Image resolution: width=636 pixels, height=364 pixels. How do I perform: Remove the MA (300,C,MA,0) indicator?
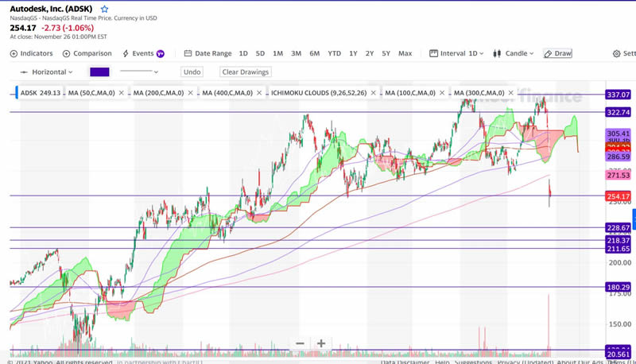pos(511,93)
